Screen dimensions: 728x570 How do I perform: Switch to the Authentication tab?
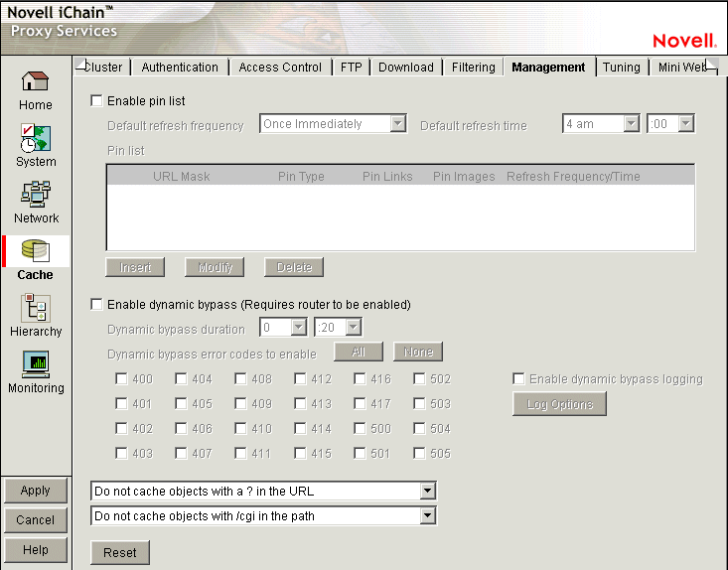pyautogui.click(x=180, y=68)
